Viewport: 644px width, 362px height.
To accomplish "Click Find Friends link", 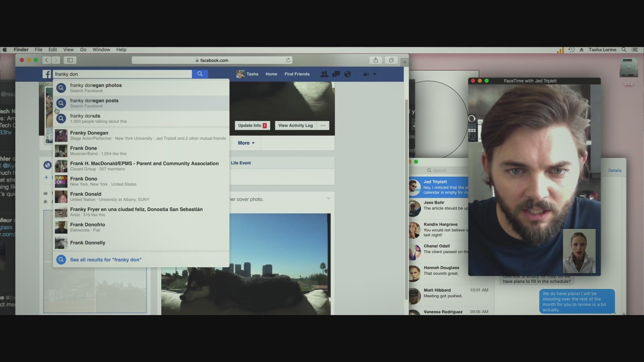I will coord(297,74).
